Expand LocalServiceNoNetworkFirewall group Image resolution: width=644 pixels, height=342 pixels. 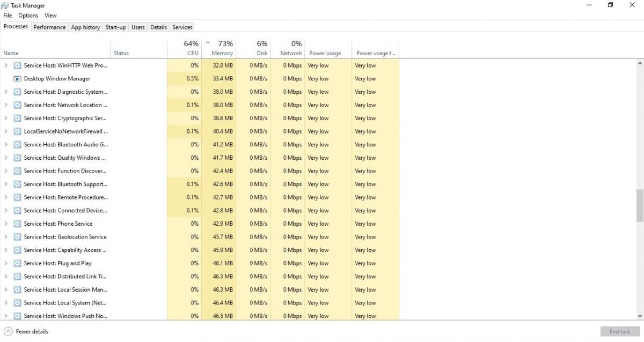click(6, 131)
